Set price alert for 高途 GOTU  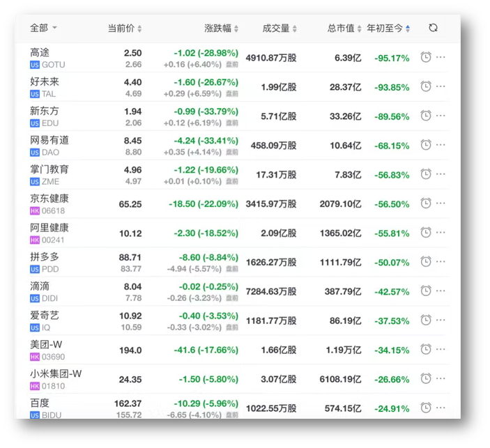[426, 57]
